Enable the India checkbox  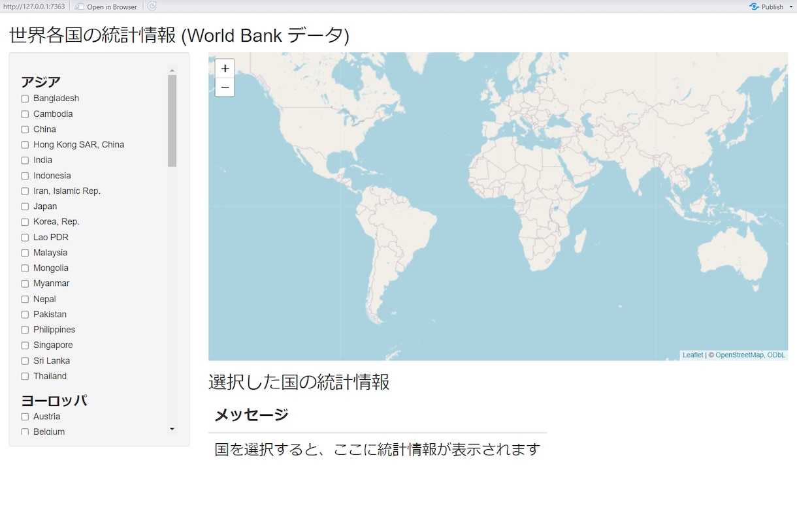click(x=25, y=160)
